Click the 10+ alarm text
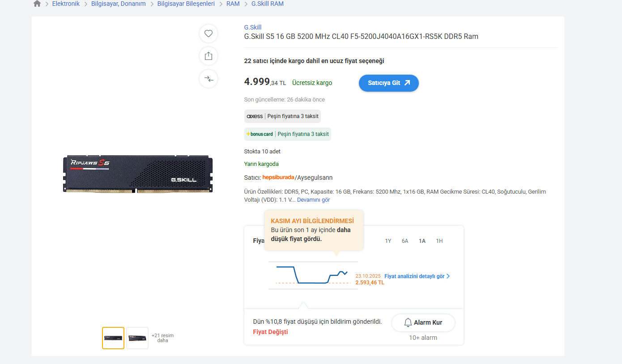This screenshot has height=364, width=622. tap(423, 338)
